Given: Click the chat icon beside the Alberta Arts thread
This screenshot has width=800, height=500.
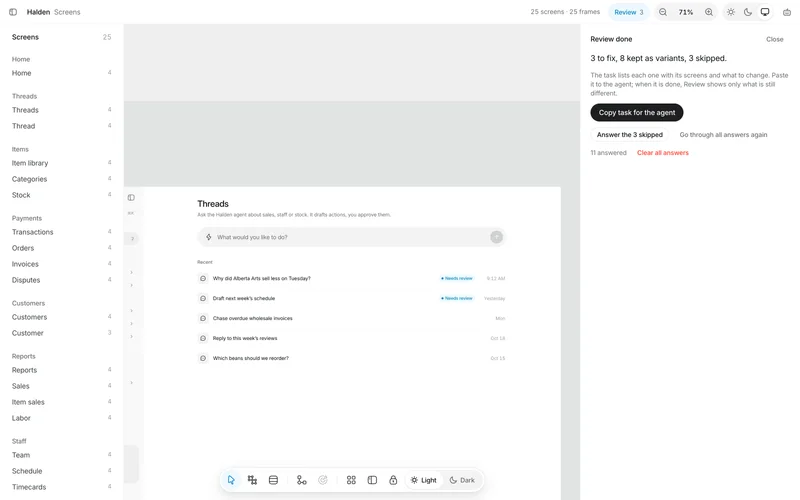Looking at the screenshot, I should (x=203, y=279).
